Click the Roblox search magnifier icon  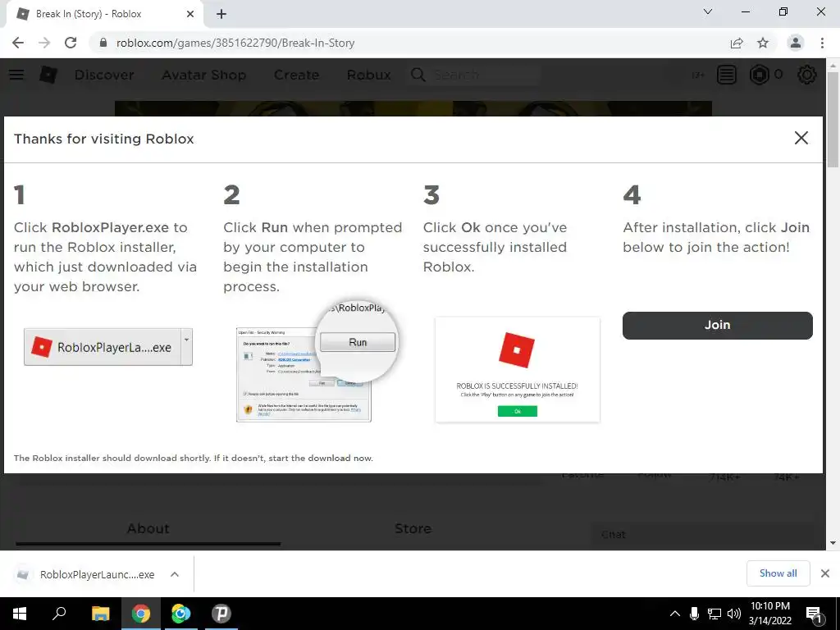(418, 75)
